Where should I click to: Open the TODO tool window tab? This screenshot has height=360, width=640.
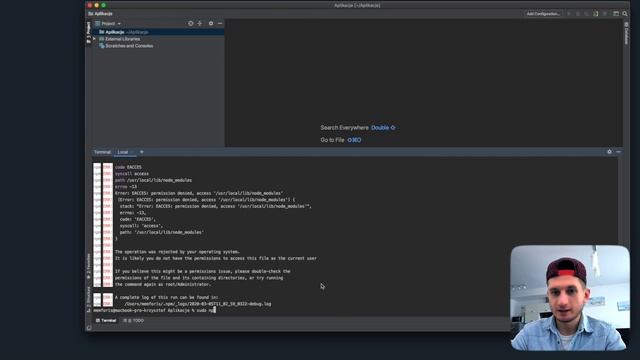(134, 321)
